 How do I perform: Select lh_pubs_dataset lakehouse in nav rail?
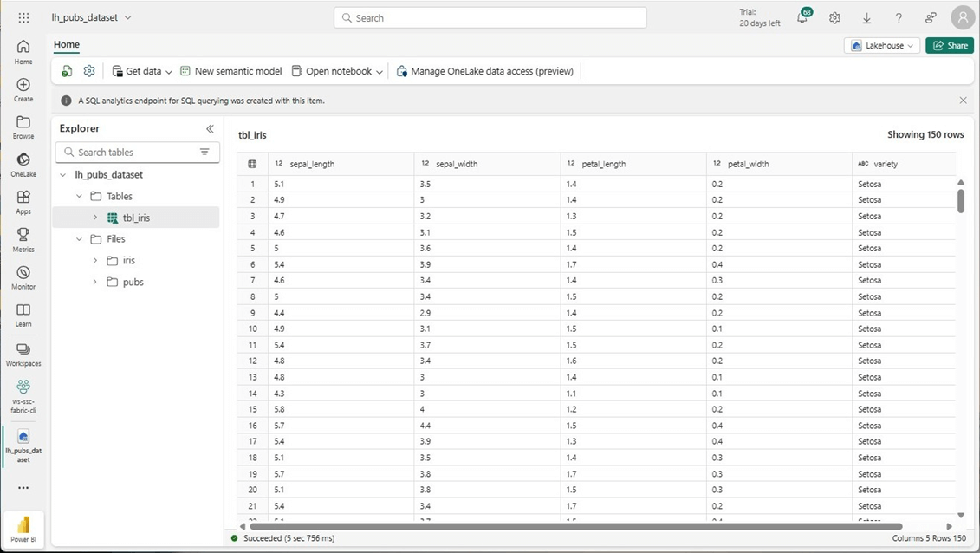click(23, 446)
